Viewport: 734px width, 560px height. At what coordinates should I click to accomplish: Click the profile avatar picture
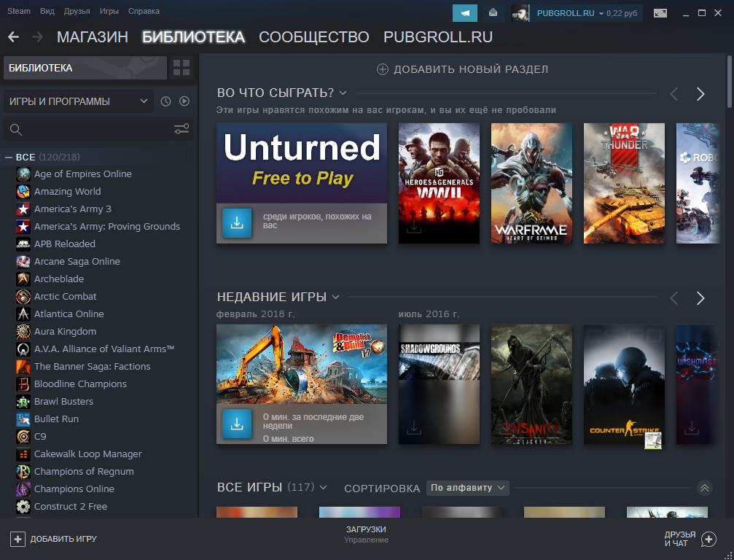pyautogui.click(x=520, y=13)
